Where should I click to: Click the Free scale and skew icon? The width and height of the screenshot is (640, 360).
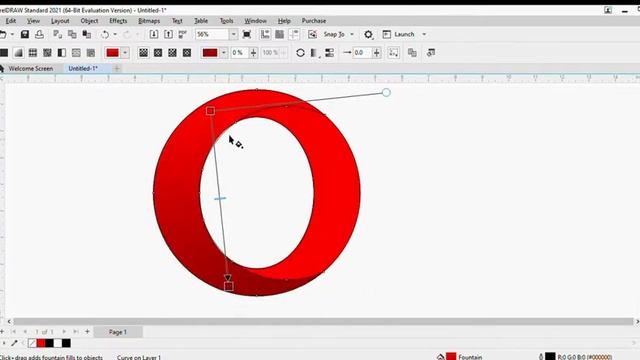393,53
